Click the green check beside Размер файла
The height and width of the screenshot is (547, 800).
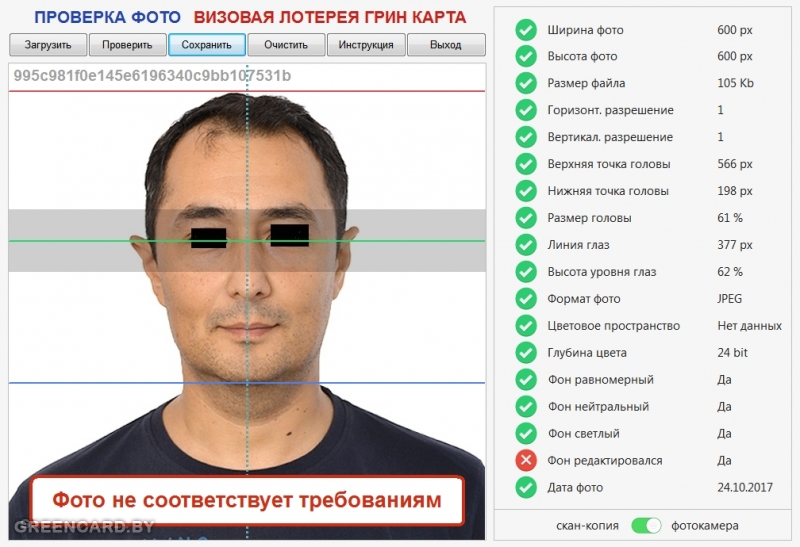[526, 83]
